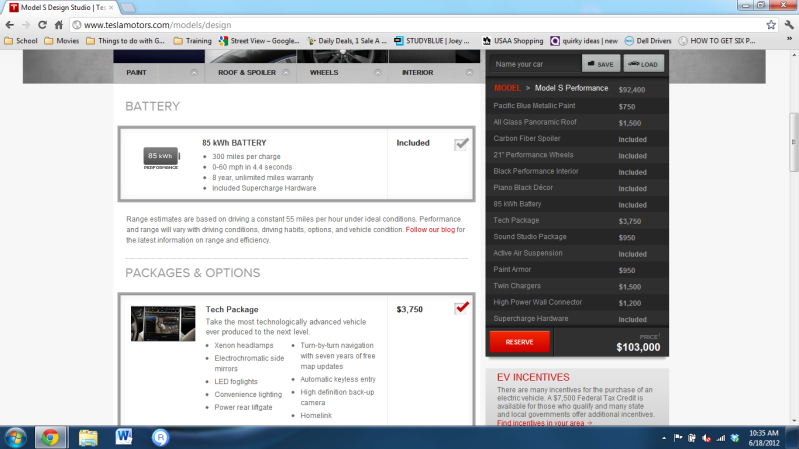799x449 pixels.
Task: Click the browser back arrow
Action: [x=10, y=24]
